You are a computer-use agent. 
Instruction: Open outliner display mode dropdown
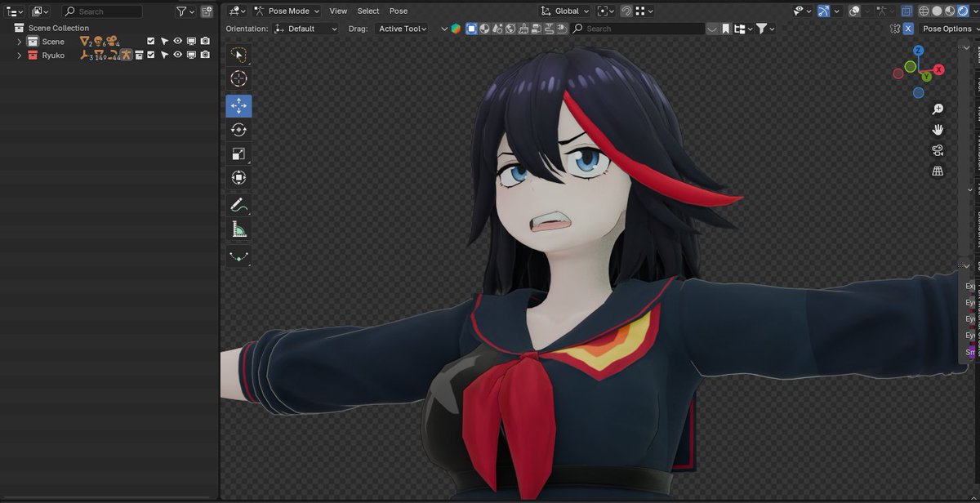(x=40, y=11)
